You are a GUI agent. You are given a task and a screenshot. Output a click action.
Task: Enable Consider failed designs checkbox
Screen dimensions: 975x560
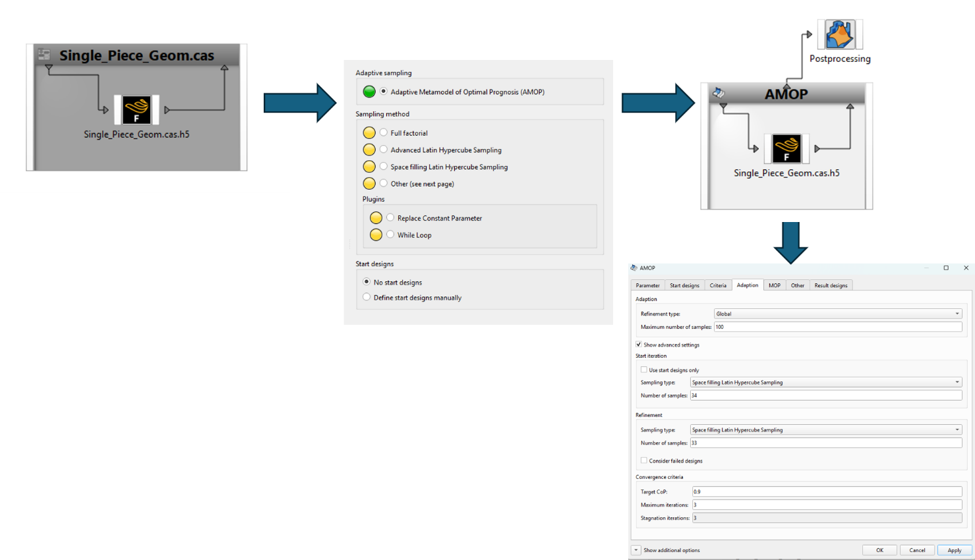[644, 461]
